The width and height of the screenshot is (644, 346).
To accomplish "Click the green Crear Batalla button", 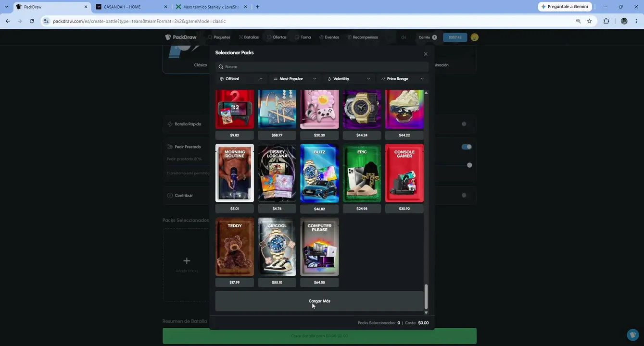I will click(319, 336).
